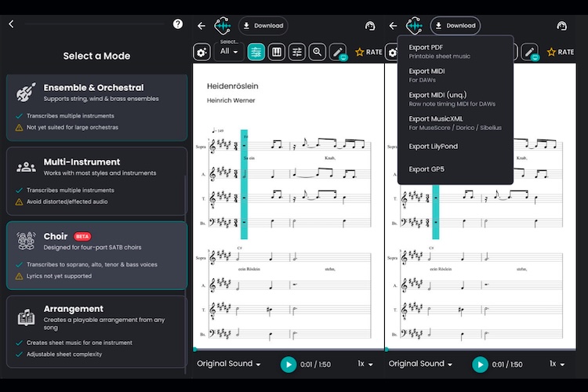The width and height of the screenshot is (588, 392).
Task: Click the sheet music icon for Arrangement
Action: [x=26, y=318]
